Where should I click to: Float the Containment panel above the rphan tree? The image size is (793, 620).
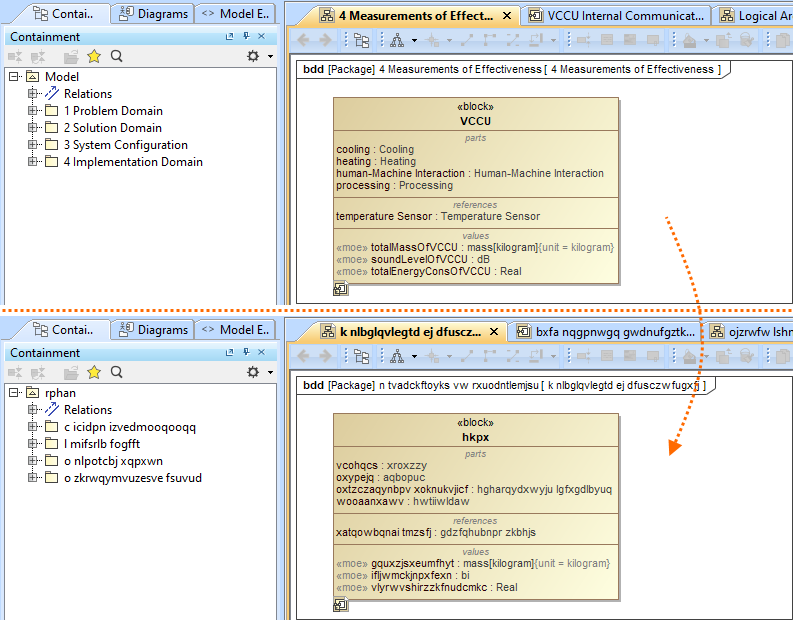(x=229, y=353)
